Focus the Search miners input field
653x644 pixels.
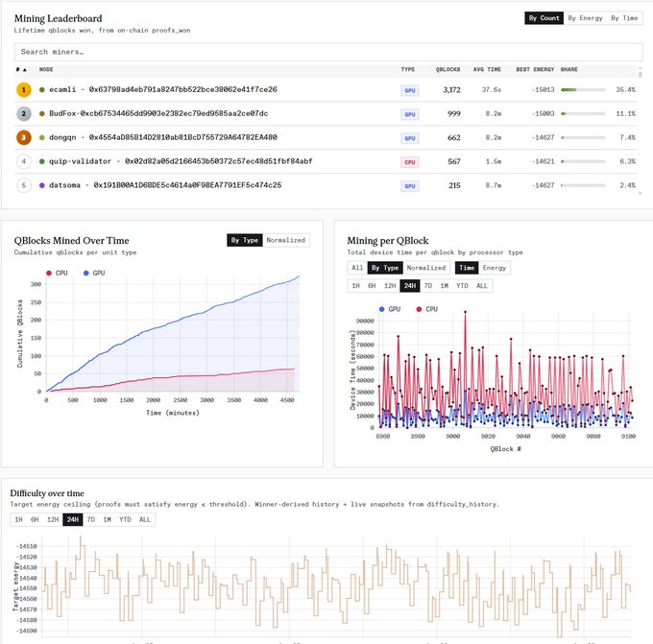point(328,52)
